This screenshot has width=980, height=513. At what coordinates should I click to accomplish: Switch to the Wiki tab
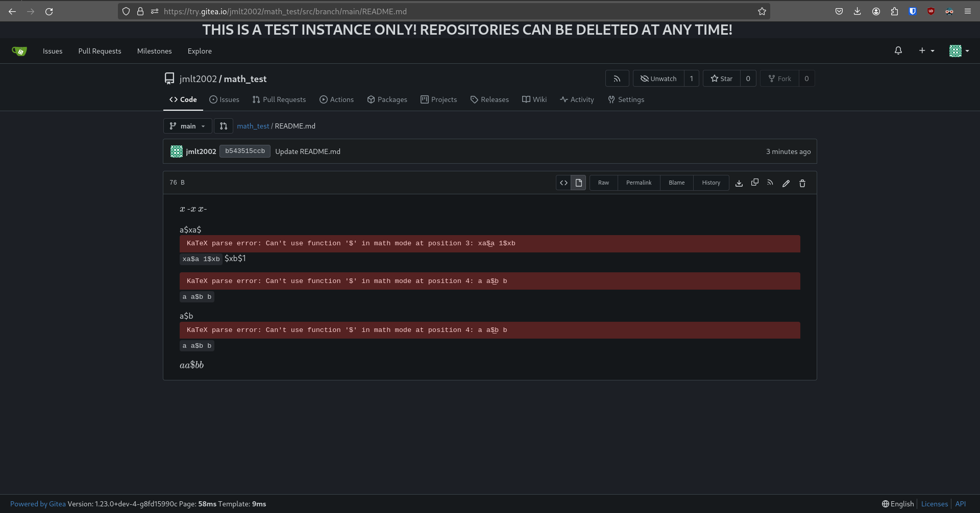[x=534, y=99]
